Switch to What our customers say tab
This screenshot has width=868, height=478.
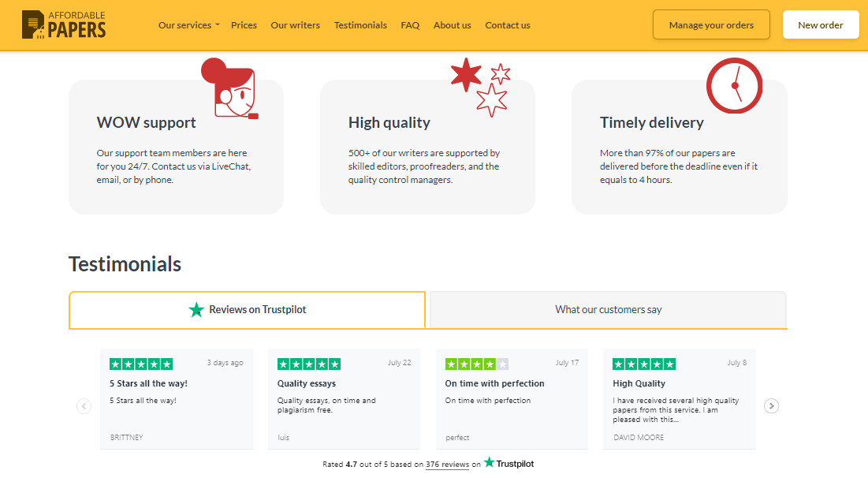pos(608,310)
